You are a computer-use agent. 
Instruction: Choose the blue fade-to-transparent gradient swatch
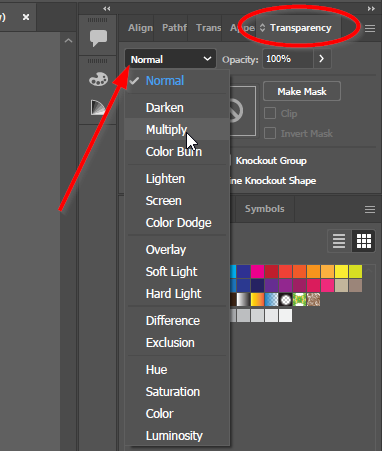click(271, 300)
